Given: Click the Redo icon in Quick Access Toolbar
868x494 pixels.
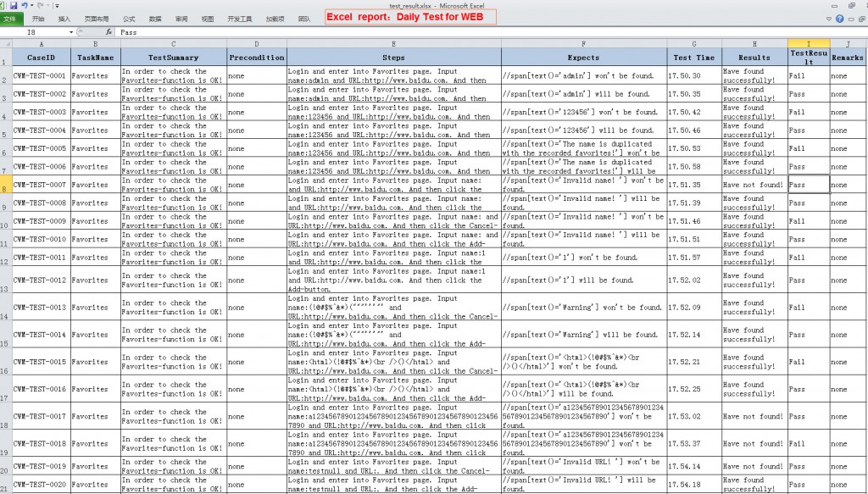Looking at the screenshot, I should (x=42, y=5).
